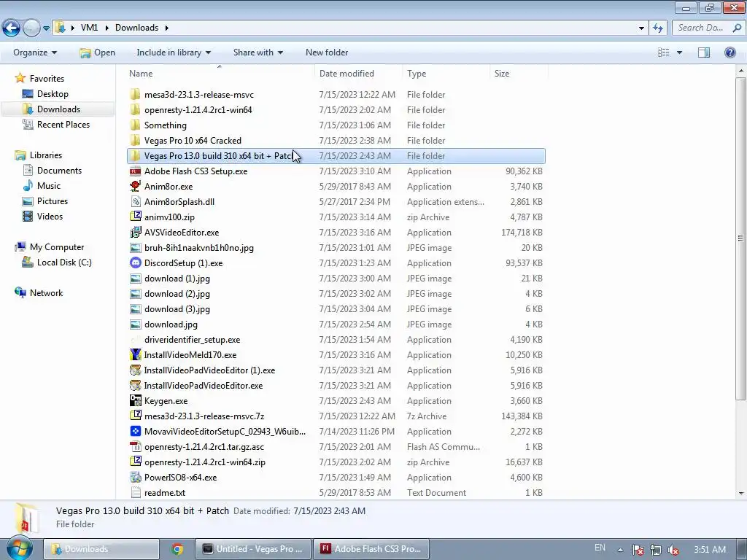Viewport: 747px width, 560px height.
Task: Click the refresh button beside address bar
Action: point(658,28)
